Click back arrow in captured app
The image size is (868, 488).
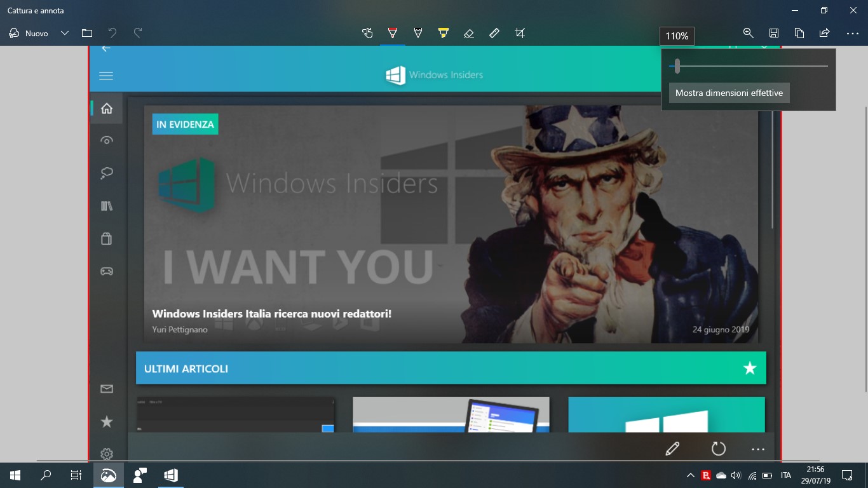click(106, 48)
